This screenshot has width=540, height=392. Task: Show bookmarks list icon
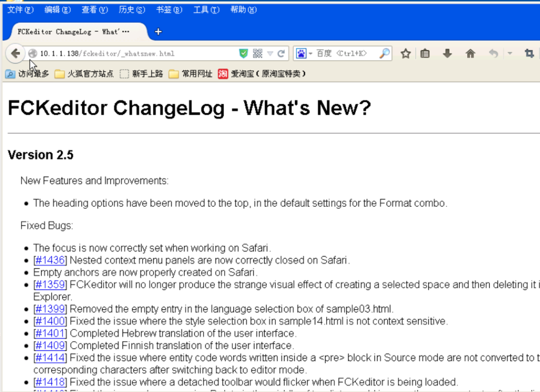(x=425, y=53)
